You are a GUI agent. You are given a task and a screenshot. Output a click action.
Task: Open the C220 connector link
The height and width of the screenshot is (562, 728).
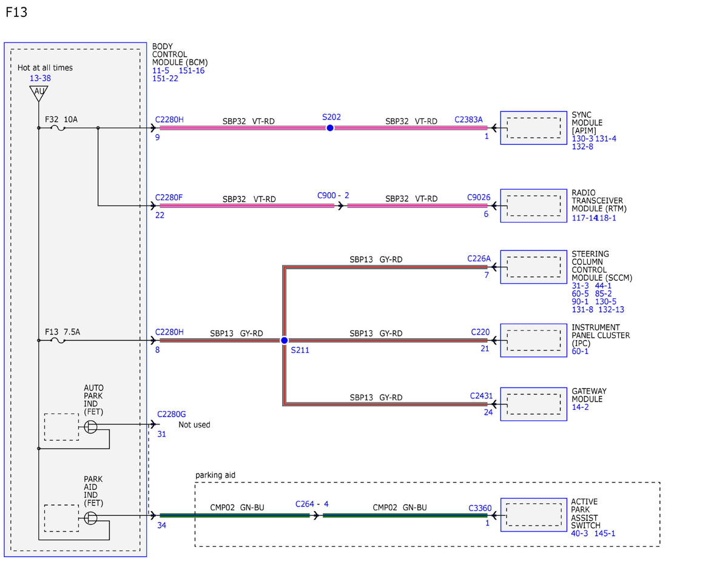pyautogui.click(x=480, y=332)
